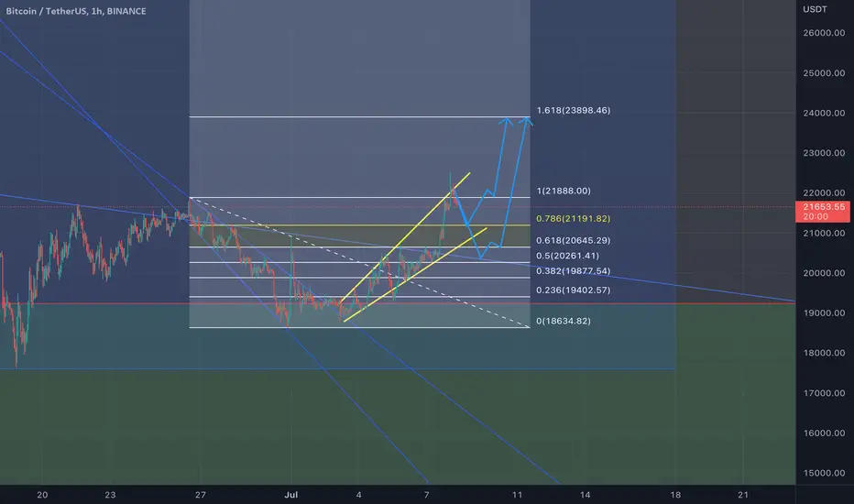This screenshot has height=504, width=854.
Task: Click 25000.00 on the price axis
Action: click(824, 73)
